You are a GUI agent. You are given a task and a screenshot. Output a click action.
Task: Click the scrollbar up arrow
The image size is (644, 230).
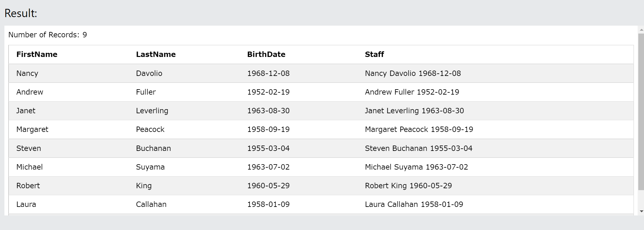click(x=641, y=30)
